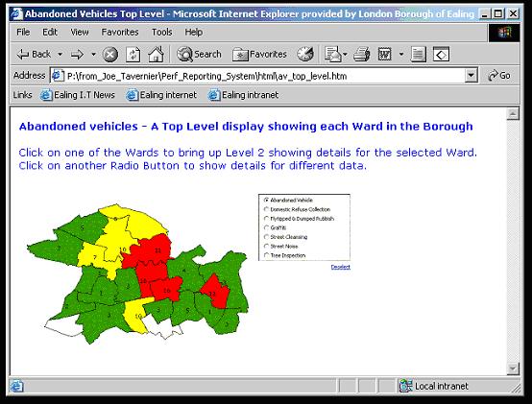Refresh the page with the Refresh icon
Screen dimensions: 532x404
tap(133, 55)
